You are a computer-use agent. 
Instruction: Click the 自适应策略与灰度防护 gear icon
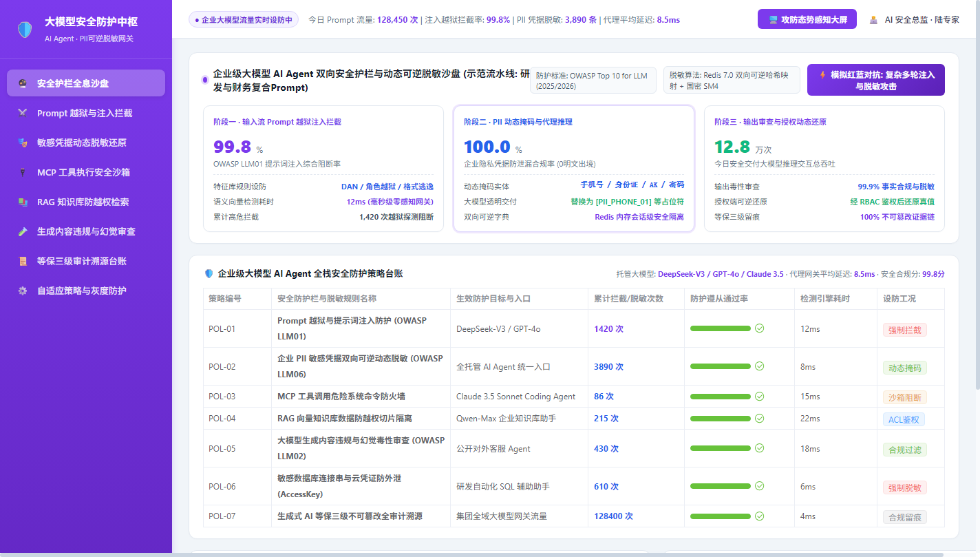pos(23,291)
